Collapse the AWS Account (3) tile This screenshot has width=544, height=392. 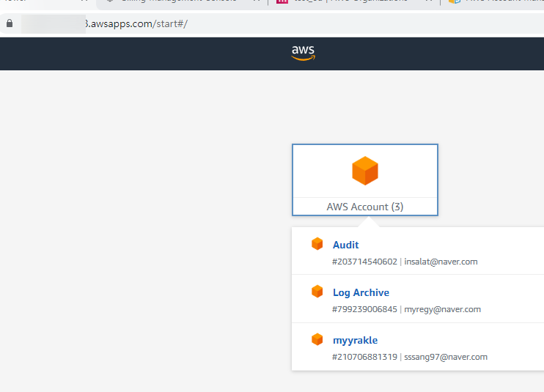pos(365,180)
